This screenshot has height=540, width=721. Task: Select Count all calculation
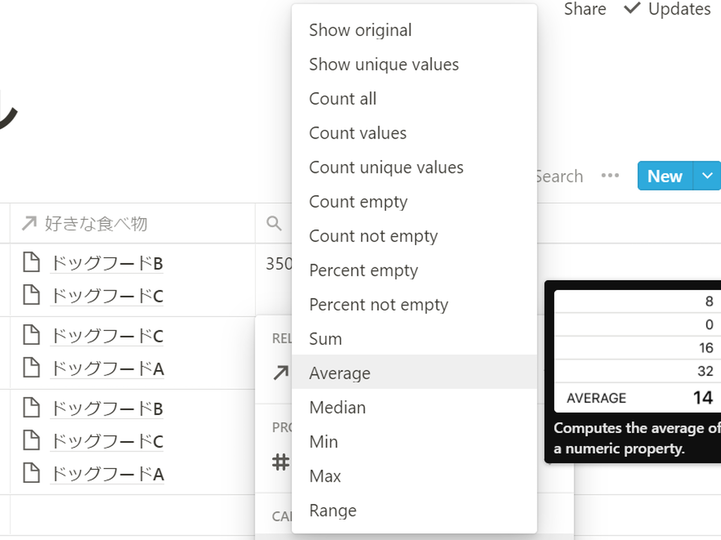click(414, 99)
